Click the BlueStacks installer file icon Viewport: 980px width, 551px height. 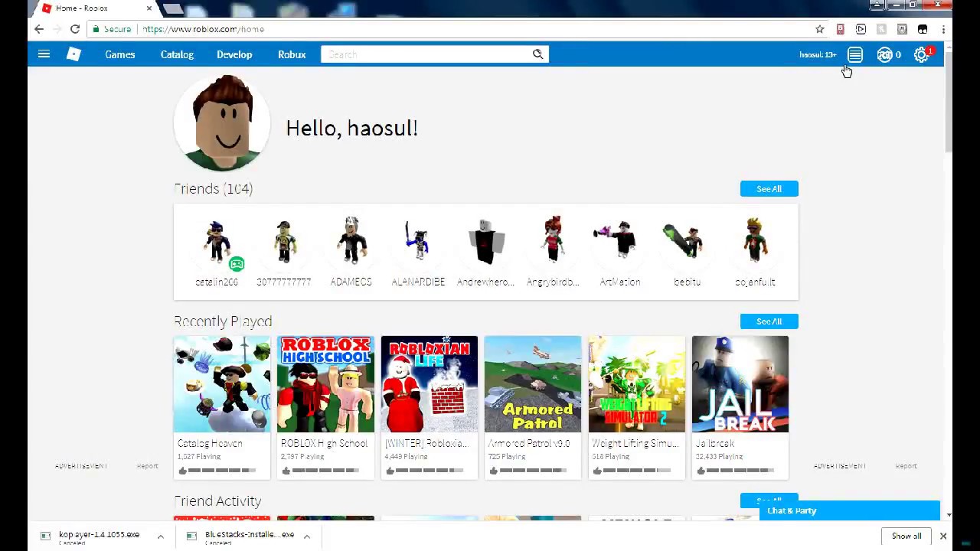(x=191, y=536)
